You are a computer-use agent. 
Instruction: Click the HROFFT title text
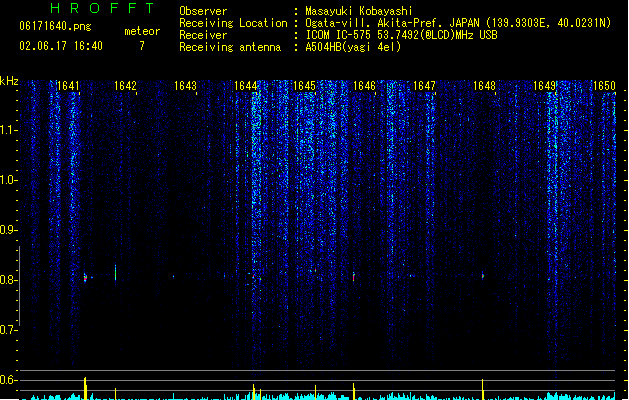pos(102,8)
